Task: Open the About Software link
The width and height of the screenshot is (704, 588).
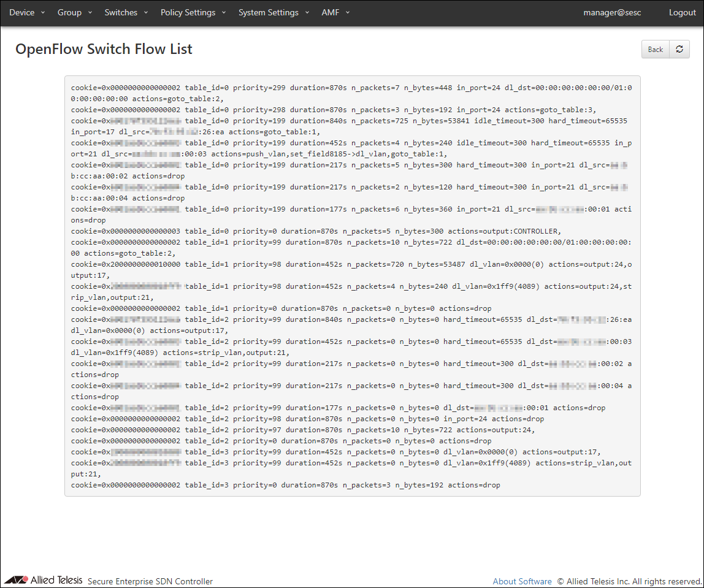Action: tap(522, 581)
